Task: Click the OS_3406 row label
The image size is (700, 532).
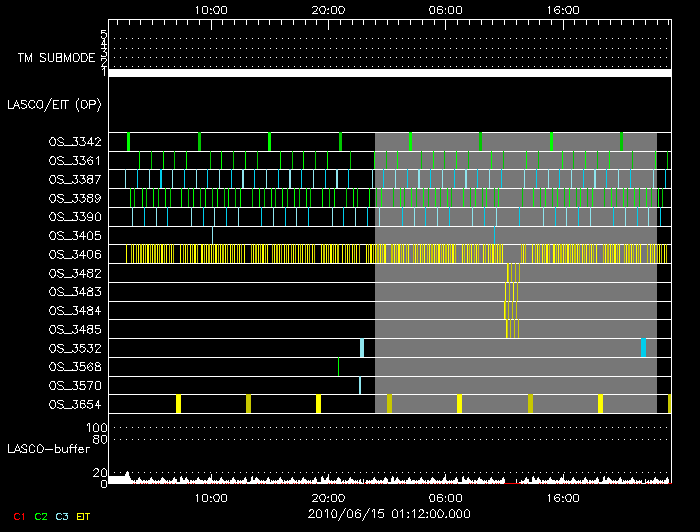Action: (75, 254)
